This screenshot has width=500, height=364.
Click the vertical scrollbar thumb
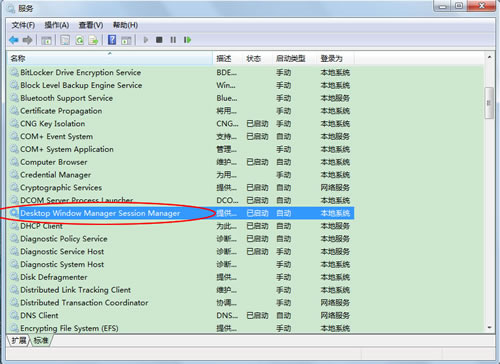(489, 103)
